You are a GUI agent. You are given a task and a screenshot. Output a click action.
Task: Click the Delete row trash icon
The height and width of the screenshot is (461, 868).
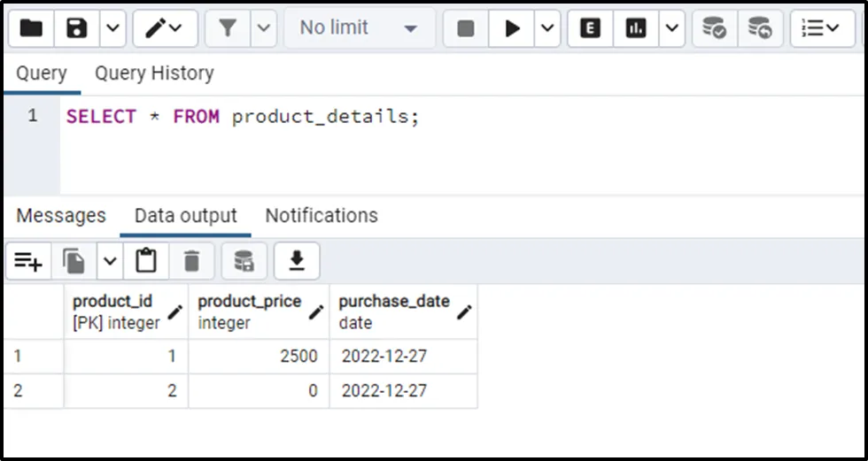(191, 260)
